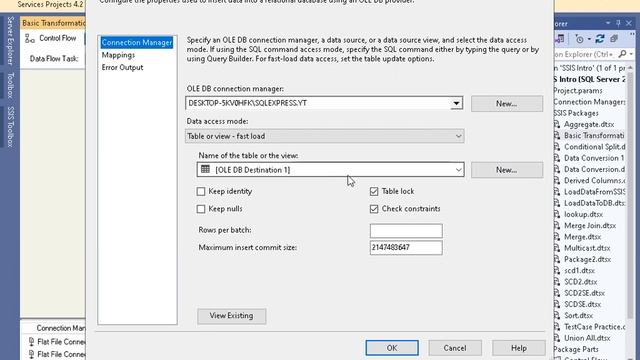
Task: Toggle the Keep identity checkbox
Action: (201, 191)
